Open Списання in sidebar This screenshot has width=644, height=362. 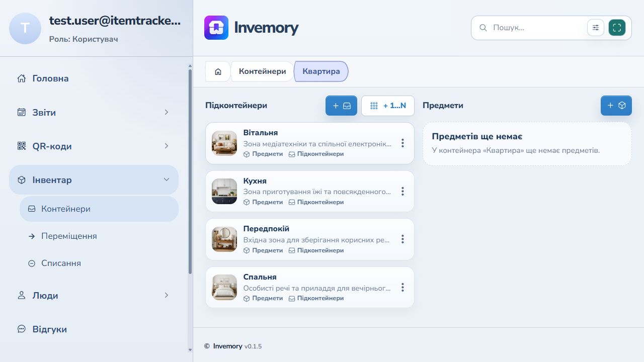[x=99, y=263]
